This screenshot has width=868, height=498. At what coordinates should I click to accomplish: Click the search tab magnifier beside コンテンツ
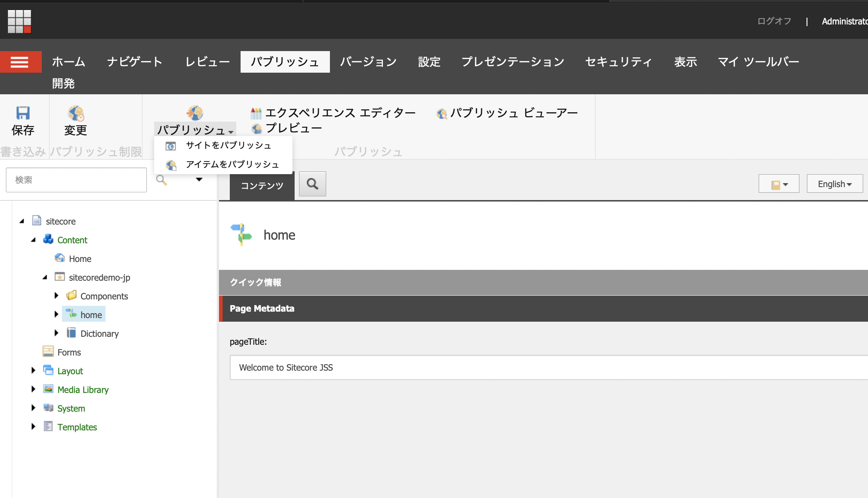[x=313, y=184]
